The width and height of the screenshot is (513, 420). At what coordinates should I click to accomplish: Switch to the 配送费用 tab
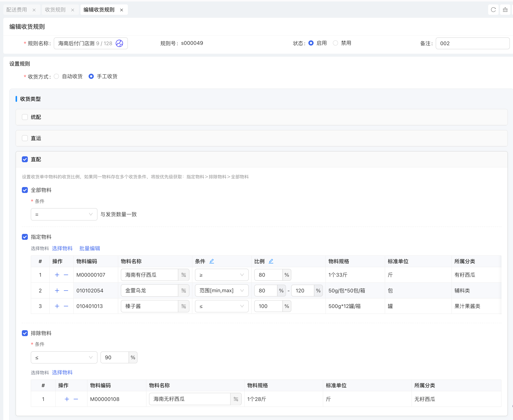tap(17, 10)
